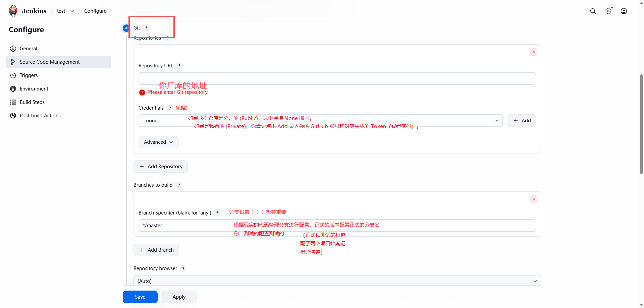Go to Source Code Management section
The width and height of the screenshot is (644, 308).
click(x=59, y=62)
